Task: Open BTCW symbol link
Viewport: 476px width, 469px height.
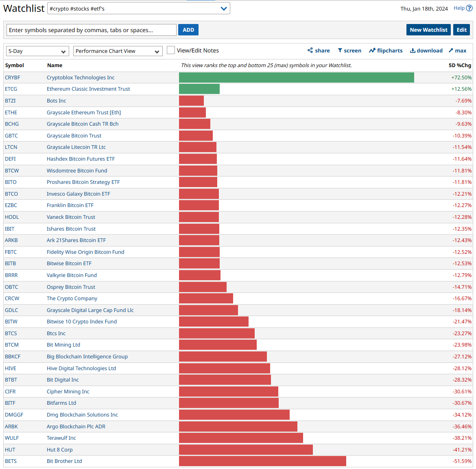Action: [12, 170]
